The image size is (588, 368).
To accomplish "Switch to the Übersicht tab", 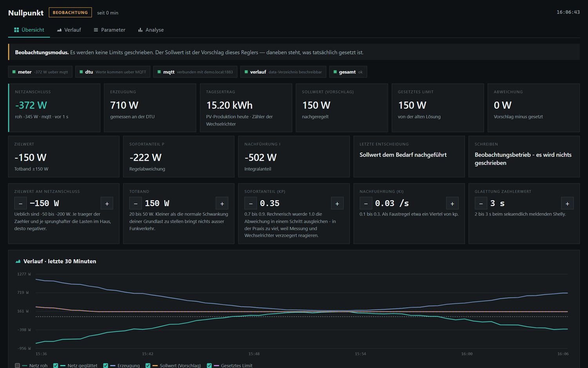I will point(29,30).
